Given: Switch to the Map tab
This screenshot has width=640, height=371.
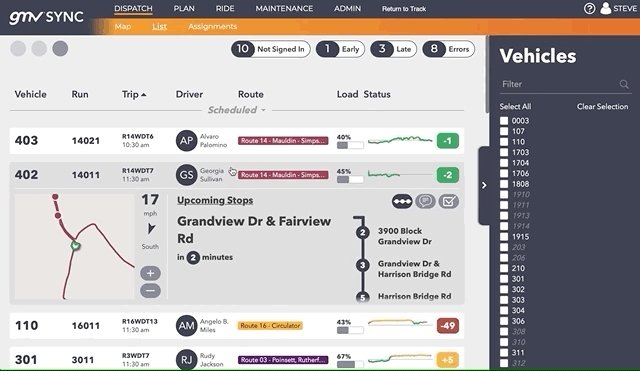Looking at the screenshot, I should click(x=123, y=27).
